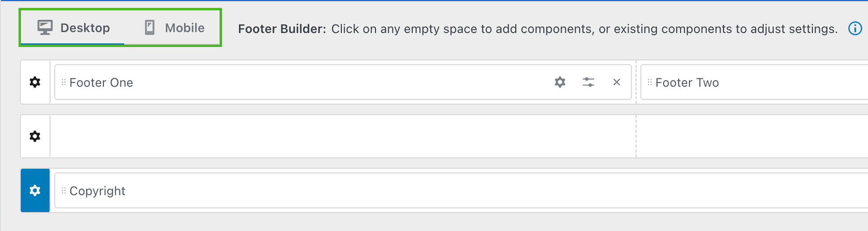Open top footer row settings gear

(35, 82)
